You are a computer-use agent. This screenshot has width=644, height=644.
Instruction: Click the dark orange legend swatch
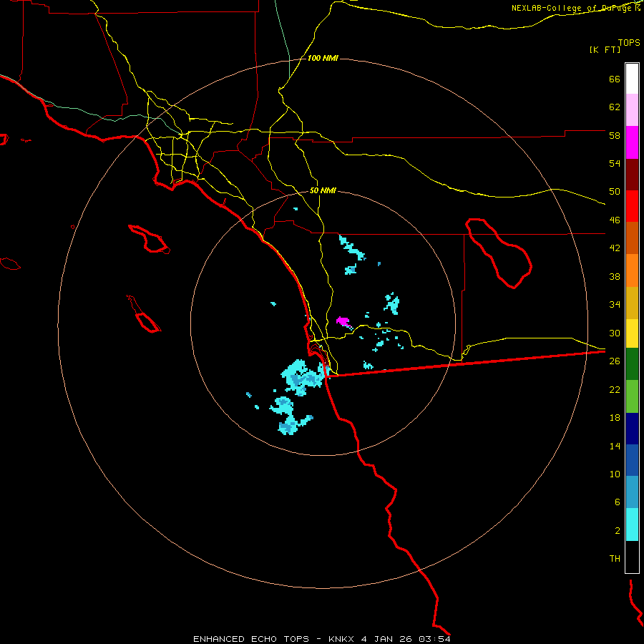[632, 238]
